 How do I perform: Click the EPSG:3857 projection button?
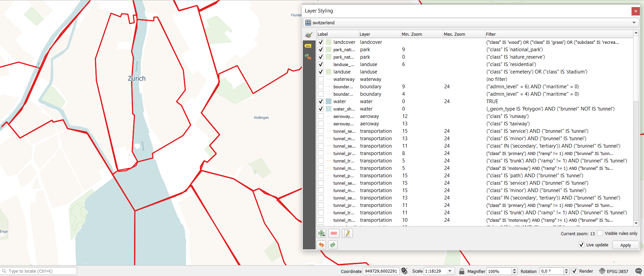pos(614,271)
